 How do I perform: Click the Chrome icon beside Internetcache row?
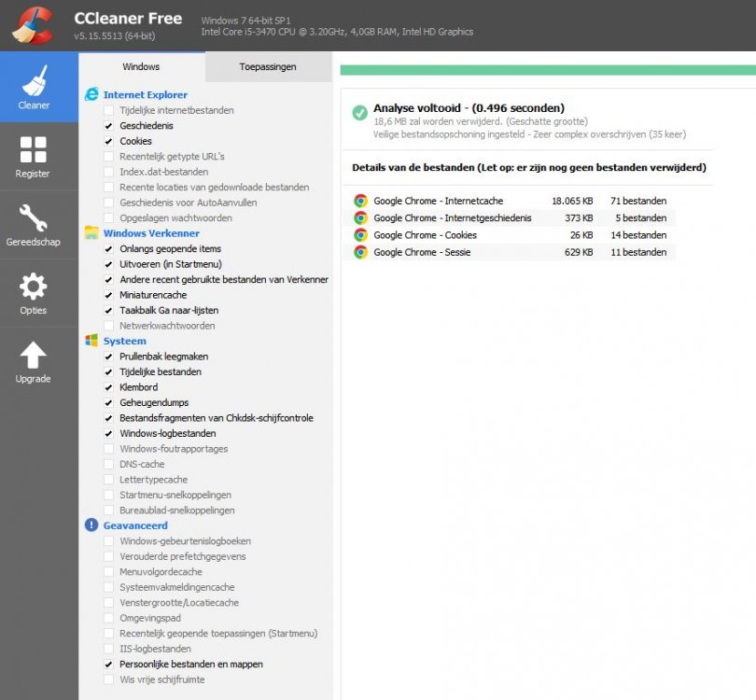(360, 201)
